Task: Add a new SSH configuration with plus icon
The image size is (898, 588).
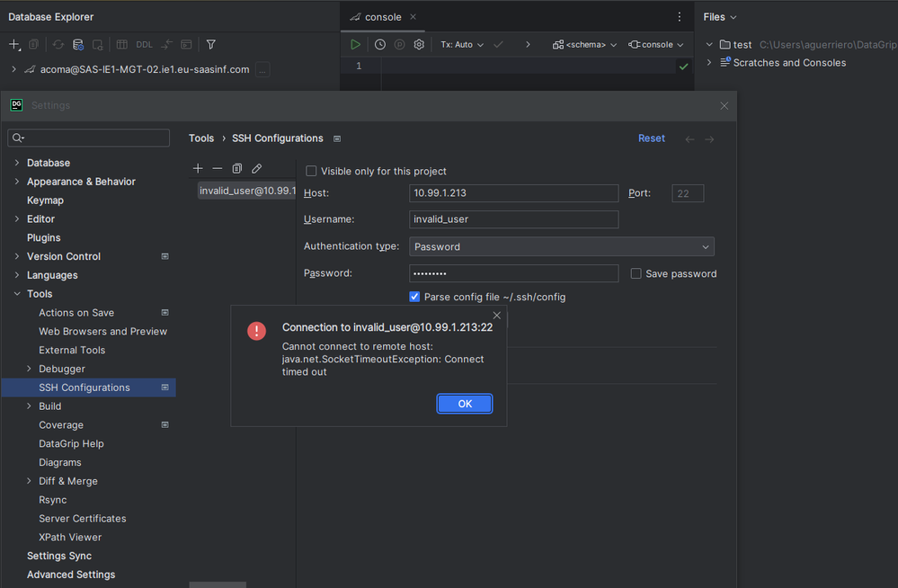Action: 199,169
